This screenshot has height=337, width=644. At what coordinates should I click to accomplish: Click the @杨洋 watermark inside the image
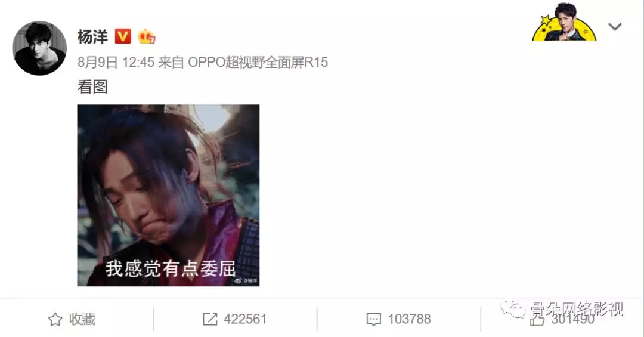[x=246, y=281]
